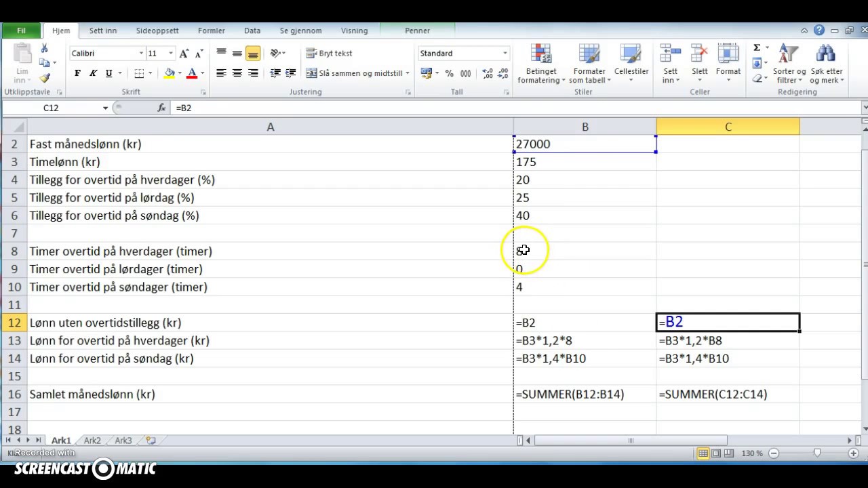Click the decrease indent icon
Image resolution: width=868 pixels, height=488 pixels.
coord(275,73)
